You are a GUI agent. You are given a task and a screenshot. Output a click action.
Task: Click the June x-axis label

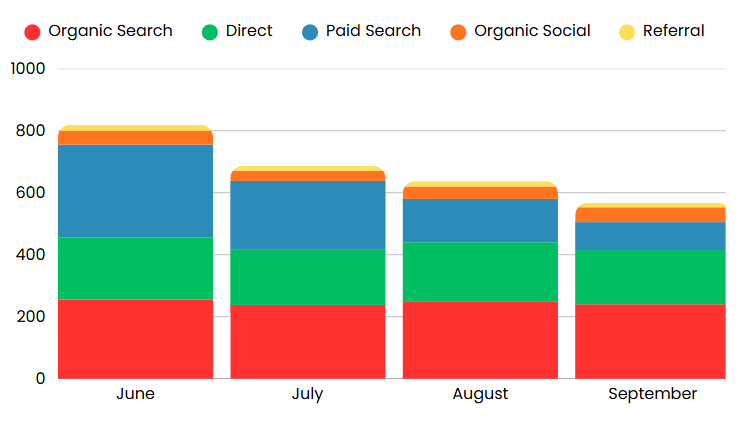click(x=135, y=394)
